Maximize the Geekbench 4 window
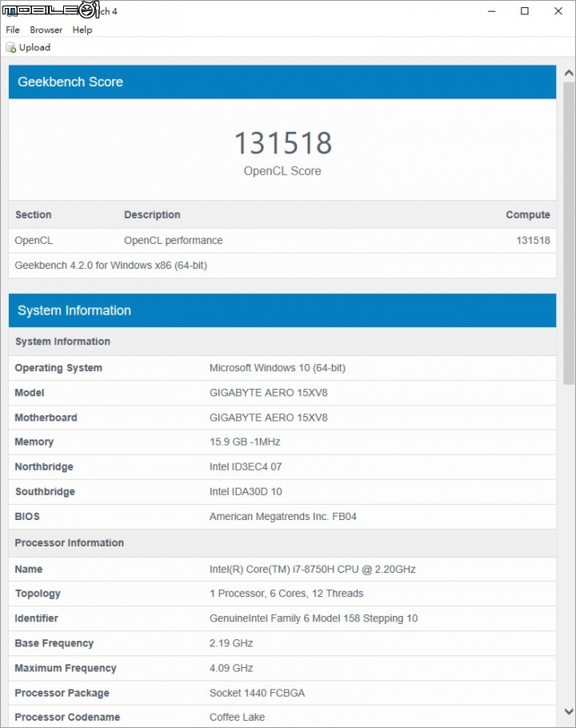576x728 pixels. click(525, 11)
